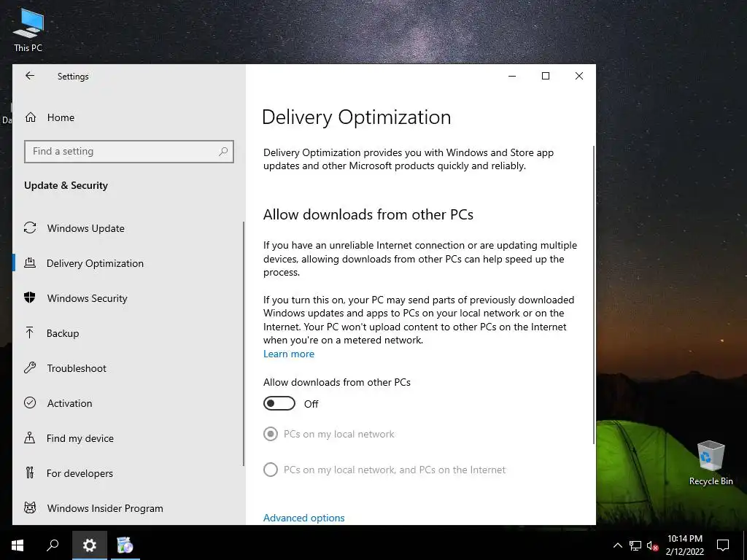Click the content pane vertical scrollbar
This screenshot has width=747, height=560.
point(594,295)
